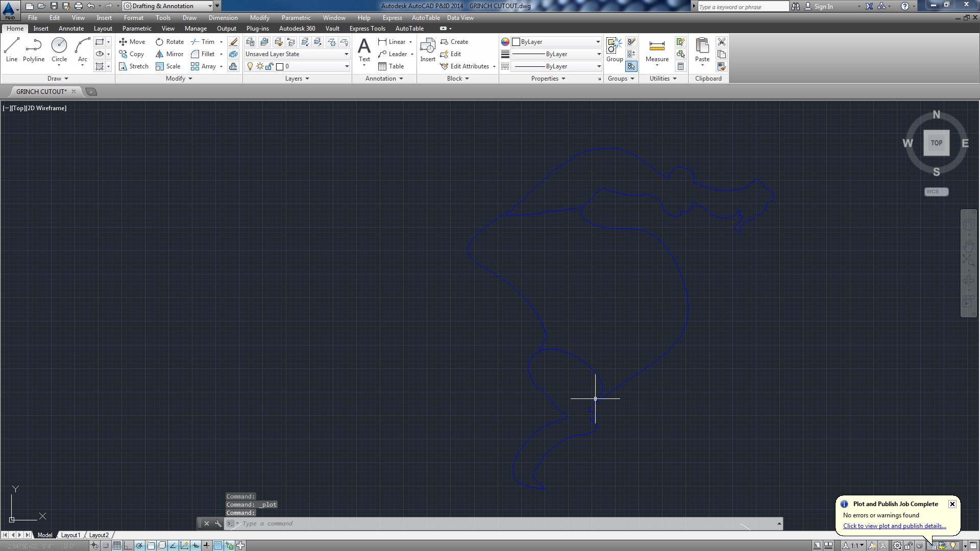980x551 pixels.
Task: Toggle Polar Tracking in status bar
Action: pos(139,545)
